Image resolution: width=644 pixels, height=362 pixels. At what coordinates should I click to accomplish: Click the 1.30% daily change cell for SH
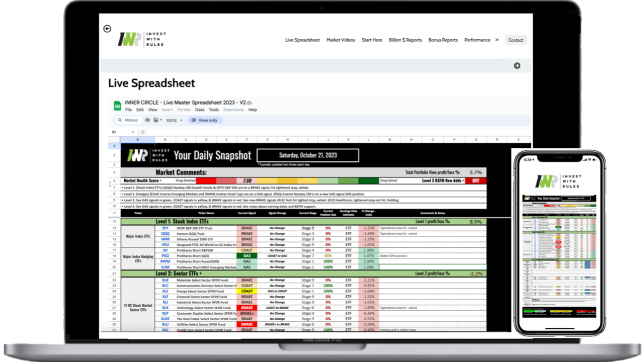pos(368,250)
